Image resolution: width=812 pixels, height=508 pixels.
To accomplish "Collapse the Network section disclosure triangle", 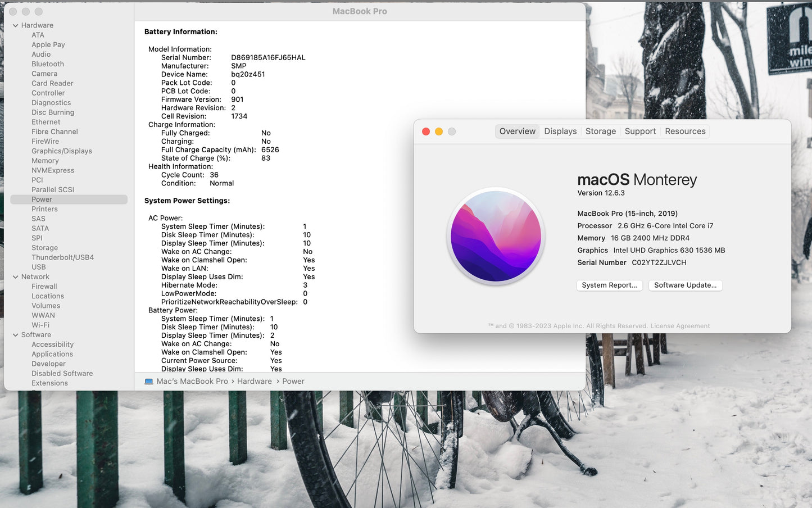I will (x=16, y=277).
